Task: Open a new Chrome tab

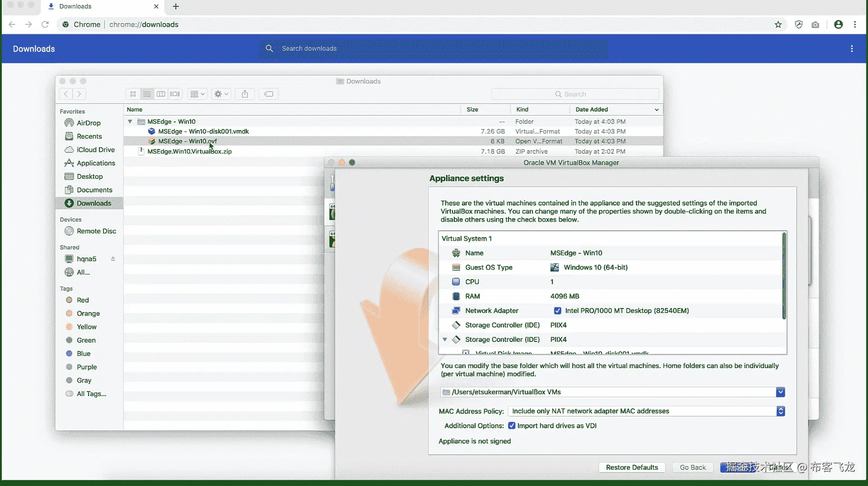Action: tap(176, 6)
